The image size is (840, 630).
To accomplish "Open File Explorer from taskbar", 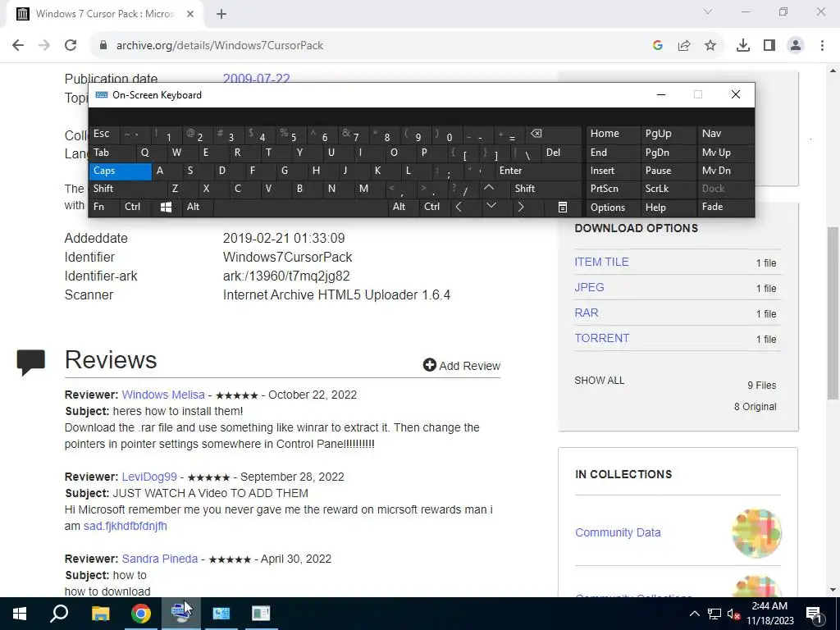I will (x=100, y=614).
